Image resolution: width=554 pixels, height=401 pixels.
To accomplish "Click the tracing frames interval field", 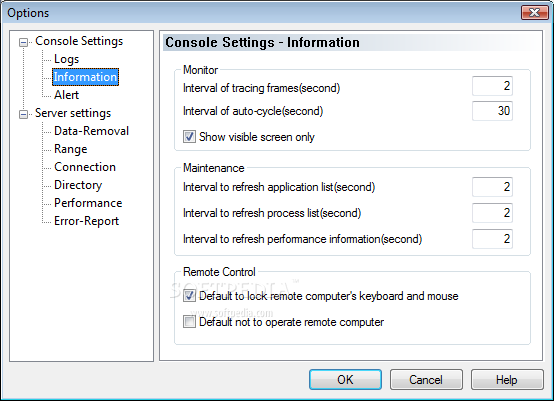I will (492, 86).
